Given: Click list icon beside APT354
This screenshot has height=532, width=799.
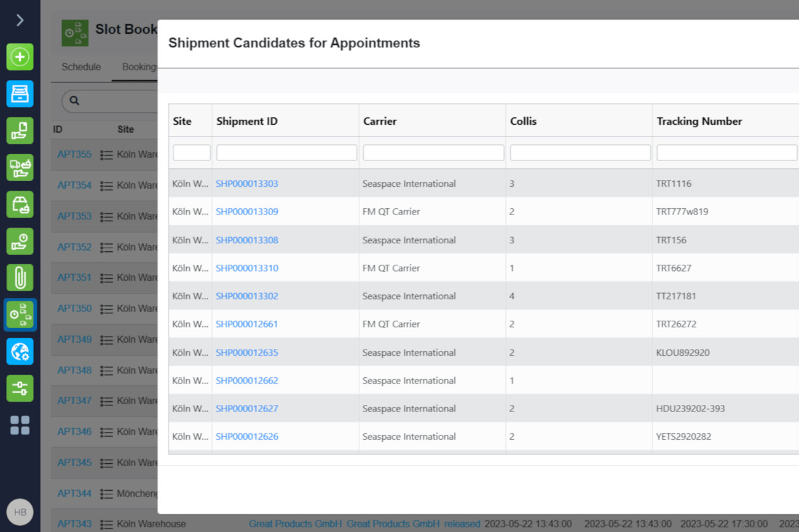Looking at the screenshot, I should [106, 186].
